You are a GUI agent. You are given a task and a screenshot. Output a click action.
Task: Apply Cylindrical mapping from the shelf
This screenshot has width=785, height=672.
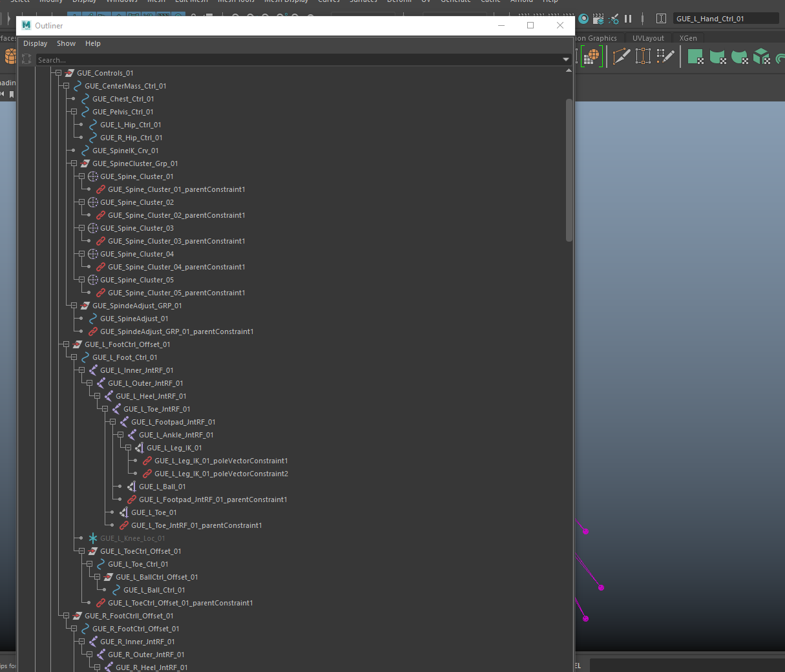click(718, 57)
